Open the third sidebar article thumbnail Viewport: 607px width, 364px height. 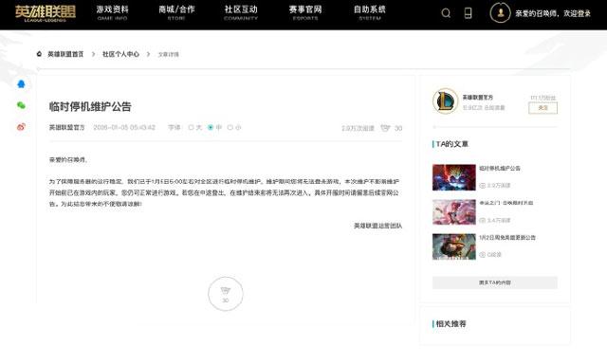(x=454, y=246)
